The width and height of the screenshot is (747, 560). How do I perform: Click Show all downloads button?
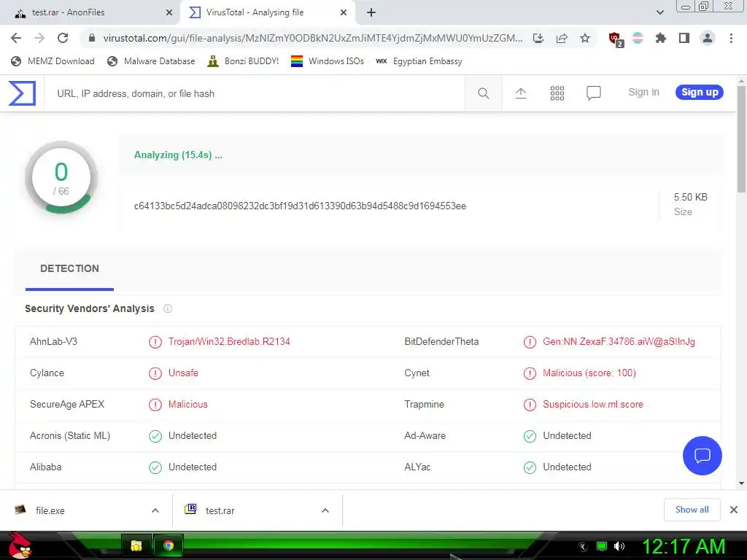pos(692,510)
